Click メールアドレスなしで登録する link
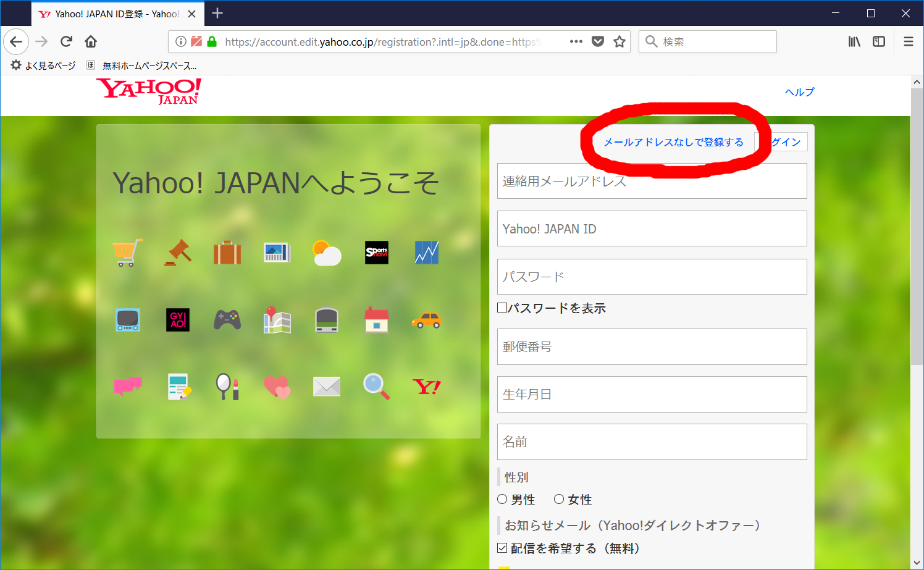 pyautogui.click(x=673, y=142)
